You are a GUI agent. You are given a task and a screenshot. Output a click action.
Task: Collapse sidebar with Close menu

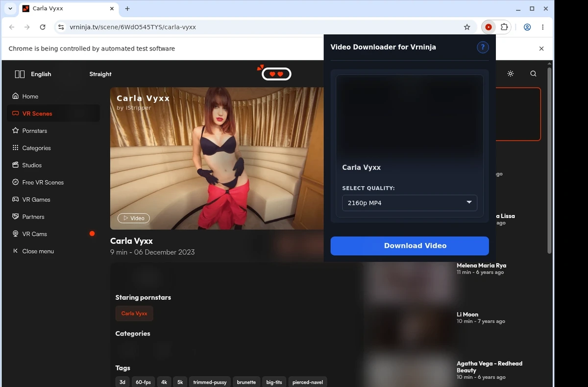pos(33,251)
